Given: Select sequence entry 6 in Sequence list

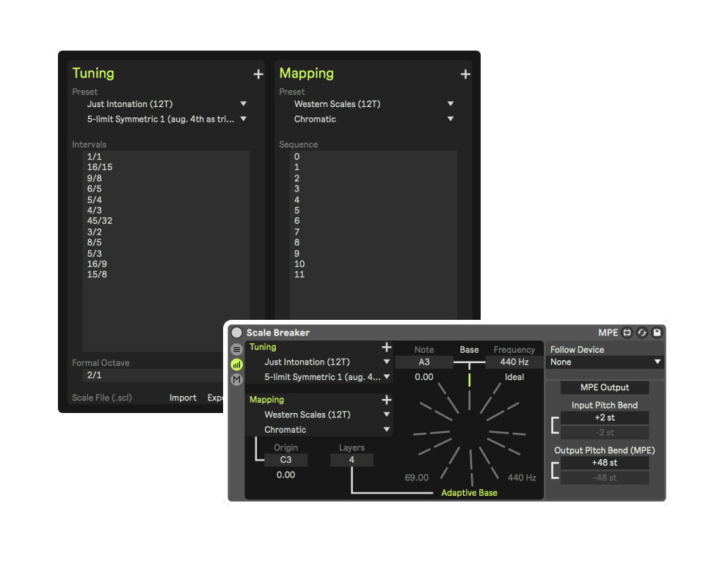Looking at the screenshot, I should tap(296, 221).
